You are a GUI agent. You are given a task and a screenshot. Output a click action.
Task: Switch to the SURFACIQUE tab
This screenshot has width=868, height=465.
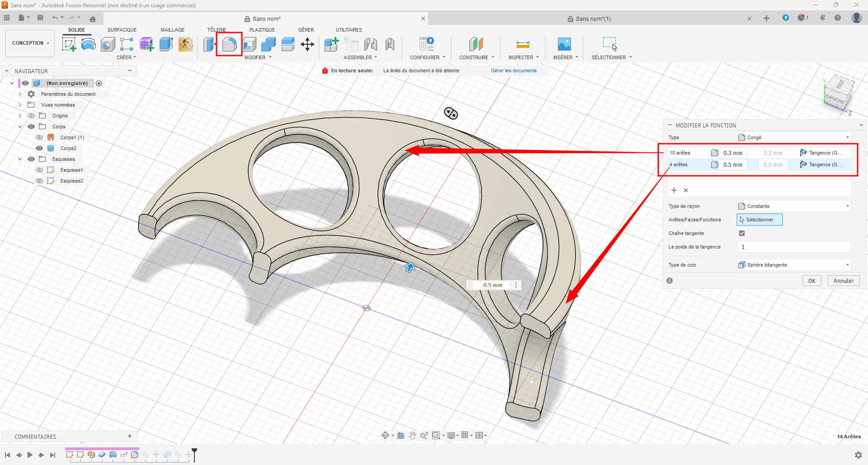click(122, 30)
